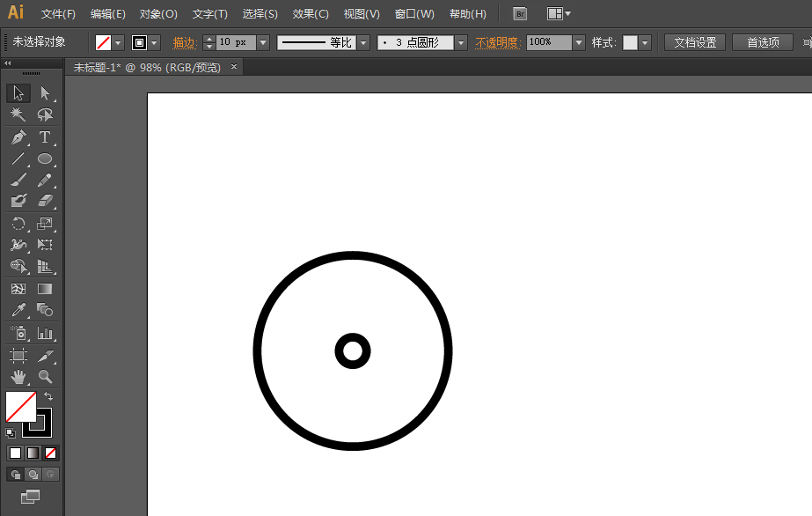Set the paint mode to None
812x516 pixels.
point(50,453)
